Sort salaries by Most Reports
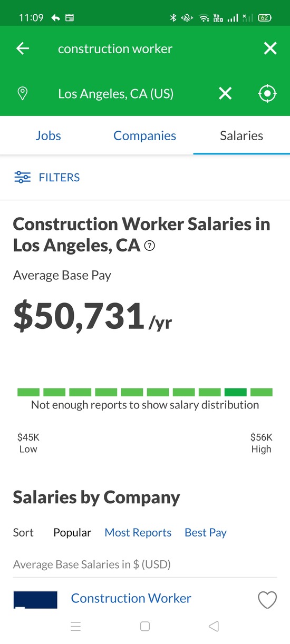This screenshot has height=644, width=290. pos(138,532)
